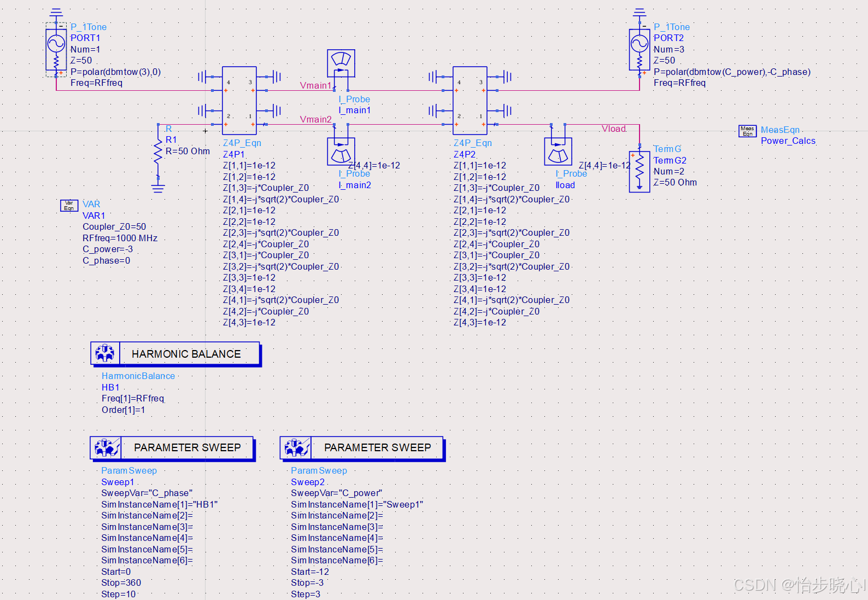
Task: Select the PORT1 P_1Tone source symbol
Action: pyautogui.click(x=56, y=50)
